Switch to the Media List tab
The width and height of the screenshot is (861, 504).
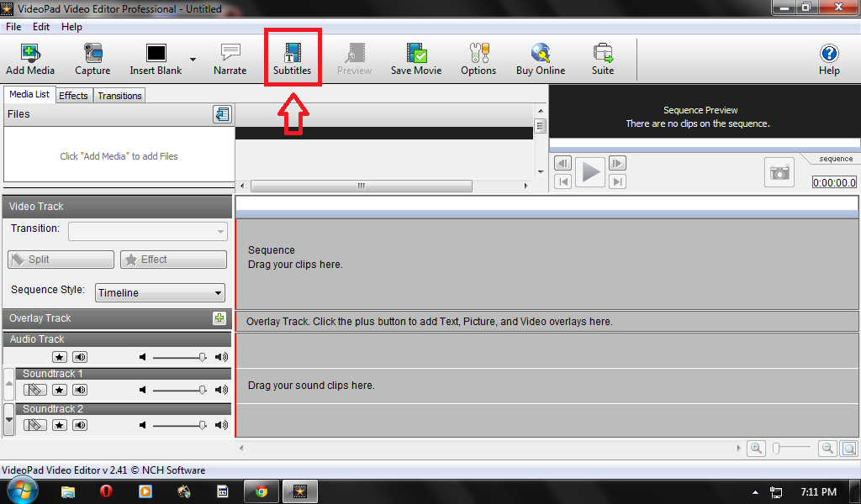(x=29, y=94)
